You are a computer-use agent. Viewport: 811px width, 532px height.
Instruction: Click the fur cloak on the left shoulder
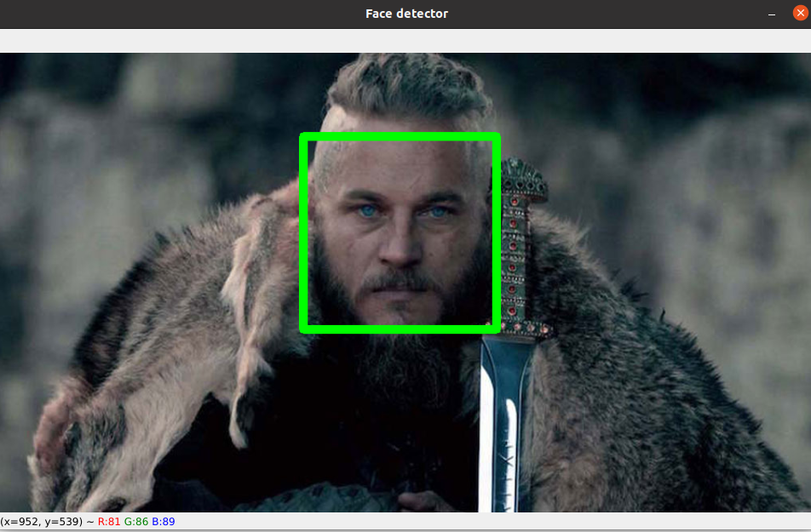tap(170, 340)
